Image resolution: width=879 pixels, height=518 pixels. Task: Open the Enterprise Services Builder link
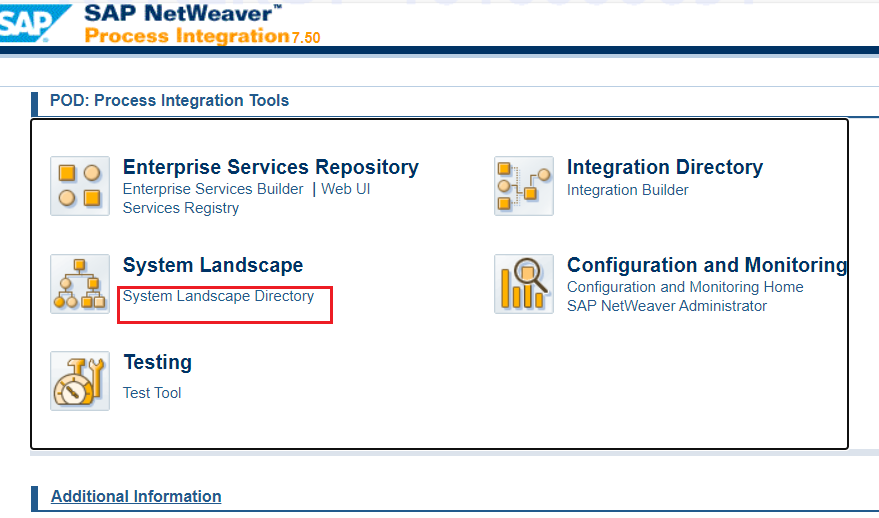tap(213, 189)
